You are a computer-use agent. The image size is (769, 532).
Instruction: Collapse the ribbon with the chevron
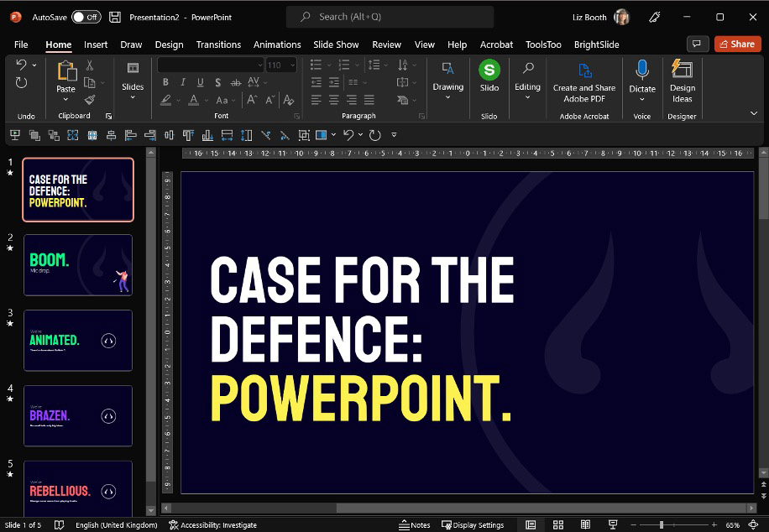coord(754,113)
